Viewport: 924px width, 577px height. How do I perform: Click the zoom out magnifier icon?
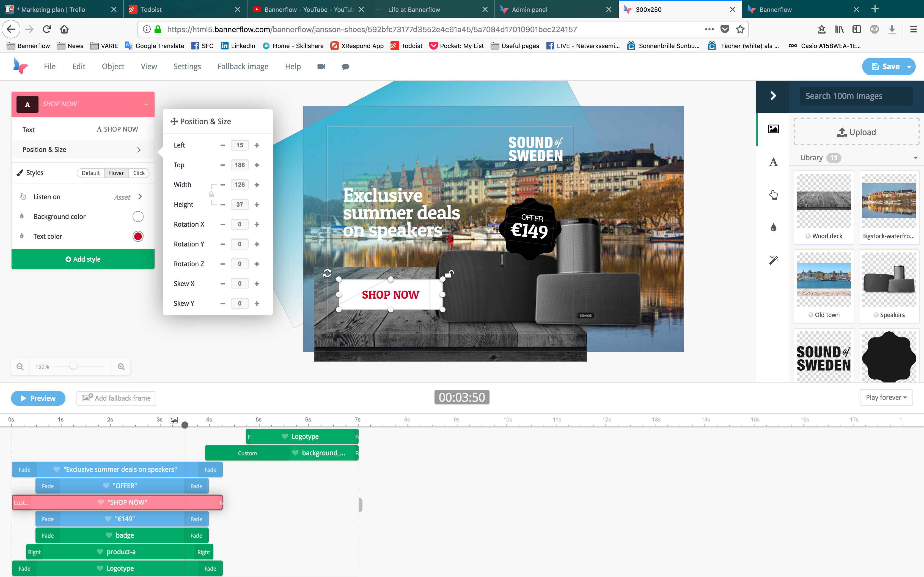[20, 367]
